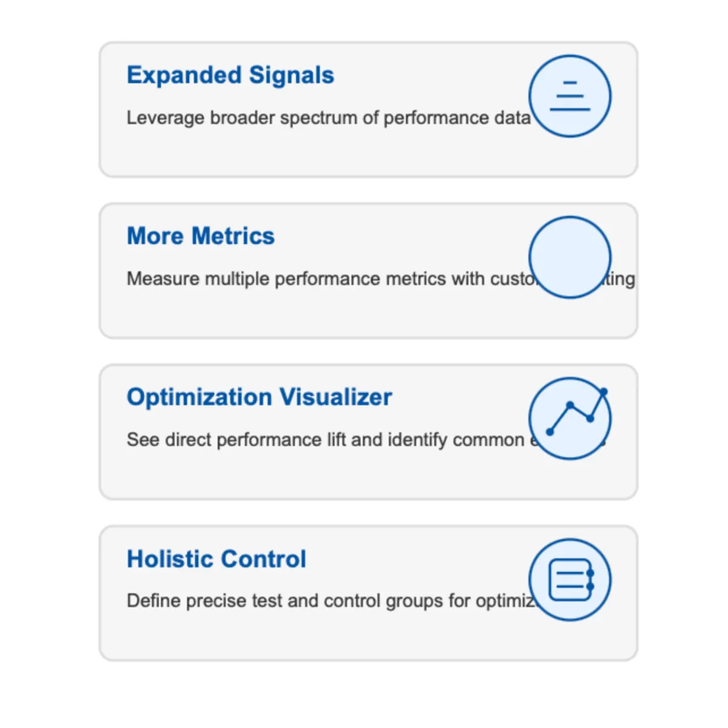Select the Optimization Visualizer heading
The image size is (728, 728).
click(x=259, y=397)
